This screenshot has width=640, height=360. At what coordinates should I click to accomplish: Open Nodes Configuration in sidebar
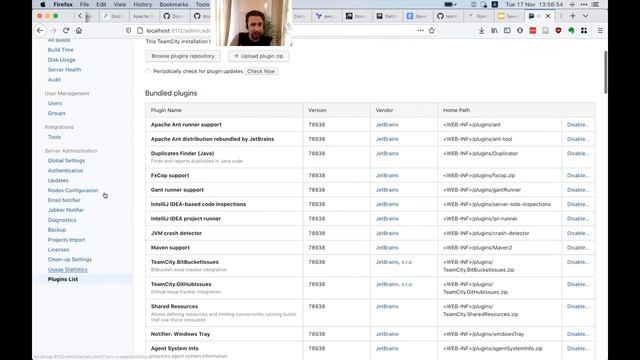[73, 191]
